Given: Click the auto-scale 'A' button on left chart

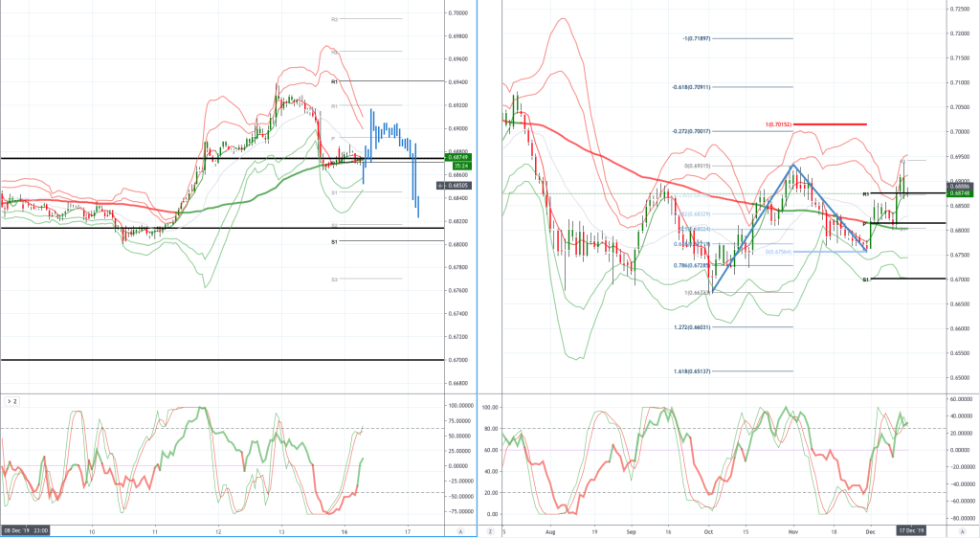Looking at the screenshot, I should point(461,530).
